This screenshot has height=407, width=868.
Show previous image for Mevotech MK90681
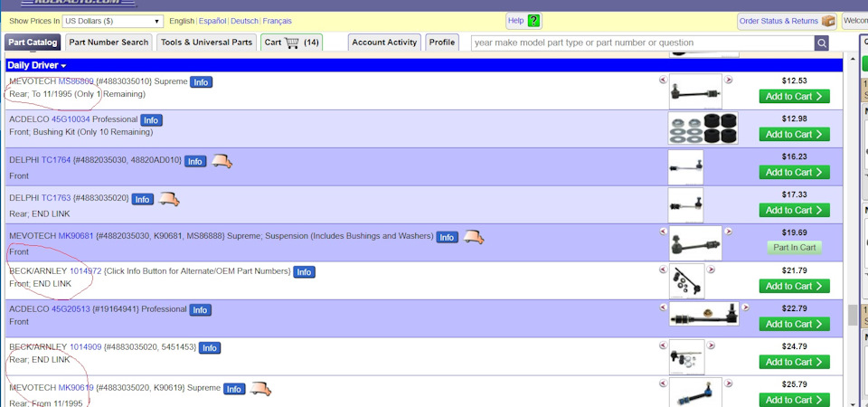(663, 232)
